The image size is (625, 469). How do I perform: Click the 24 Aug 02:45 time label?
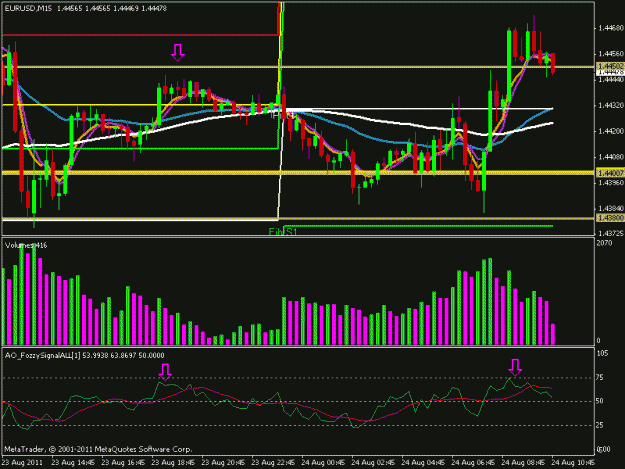point(373,463)
